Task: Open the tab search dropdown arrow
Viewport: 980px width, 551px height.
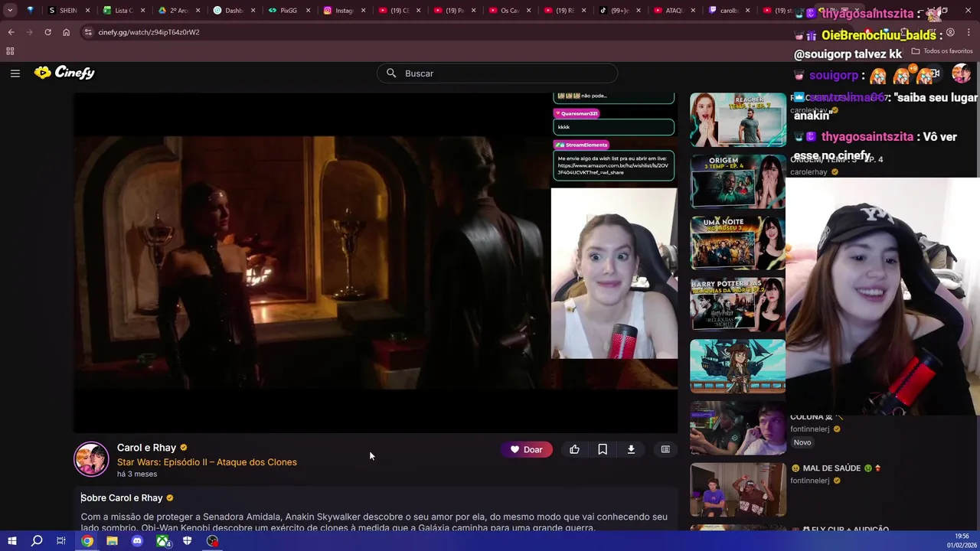Action: click(x=10, y=11)
